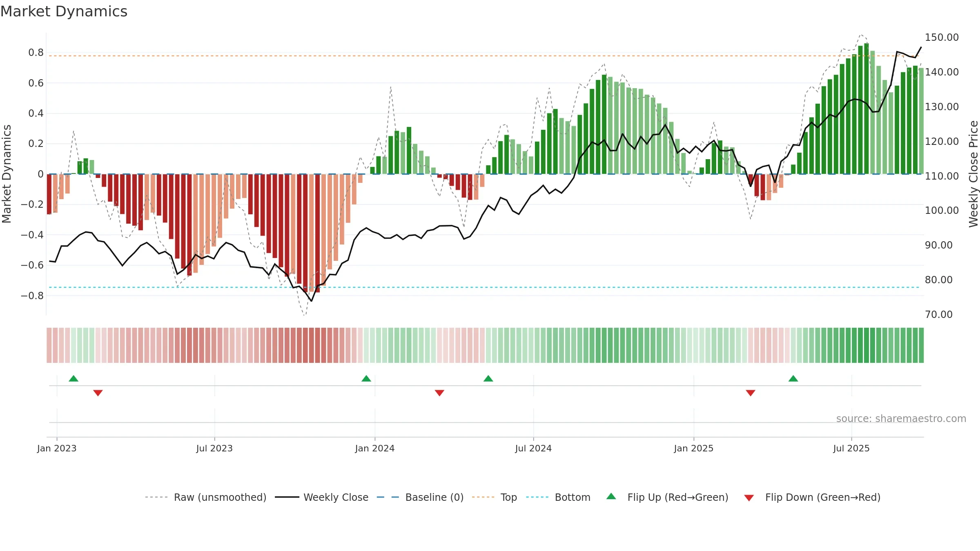Click the source: sharemaestro.com text
Image resolution: width=980 pixels, height=551 pixels.
coord(901,418)
